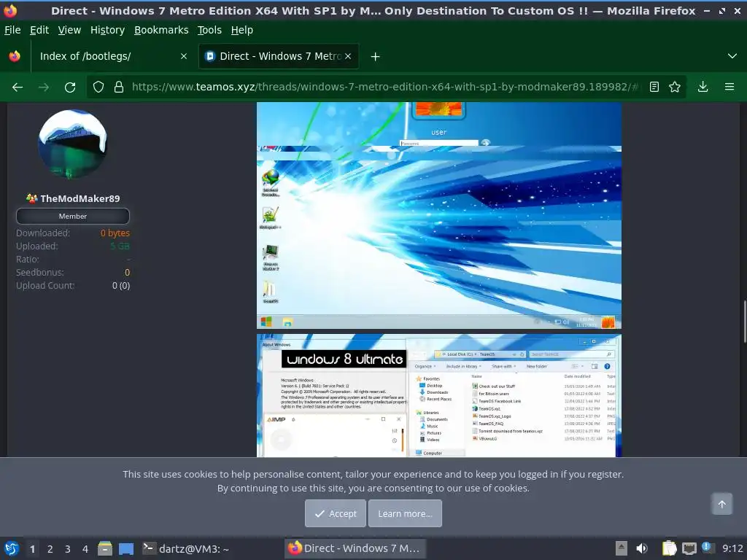Screen dimensions: 747x560
Task: Open notification update tray icon
Action: click(x=708, y=548)
